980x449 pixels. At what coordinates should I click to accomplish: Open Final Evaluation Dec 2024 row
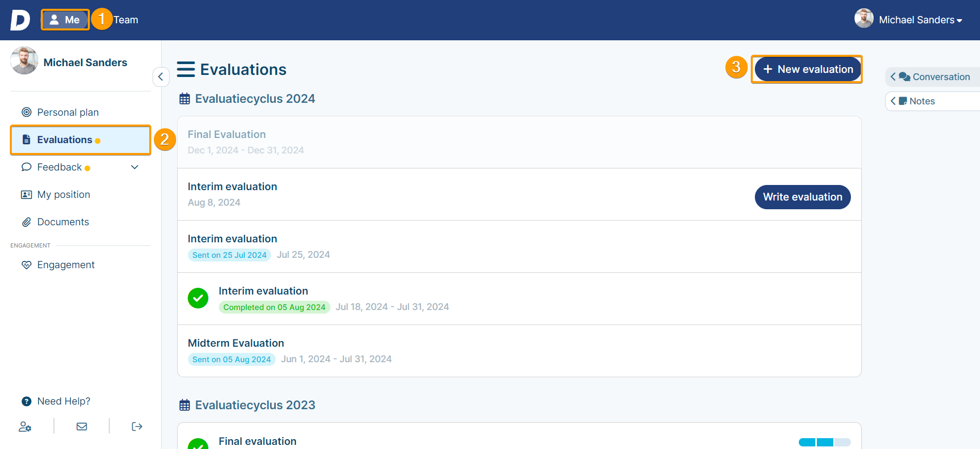click(519, 142)
